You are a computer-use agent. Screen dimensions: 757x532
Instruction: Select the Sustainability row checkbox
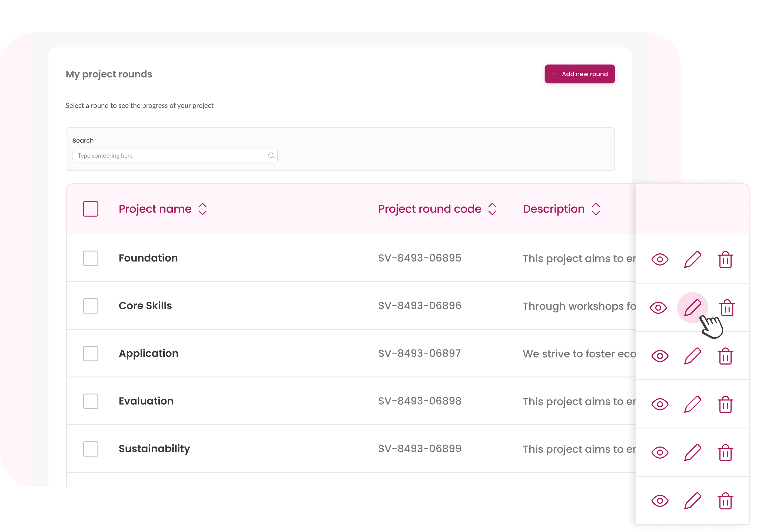(91, 449)
